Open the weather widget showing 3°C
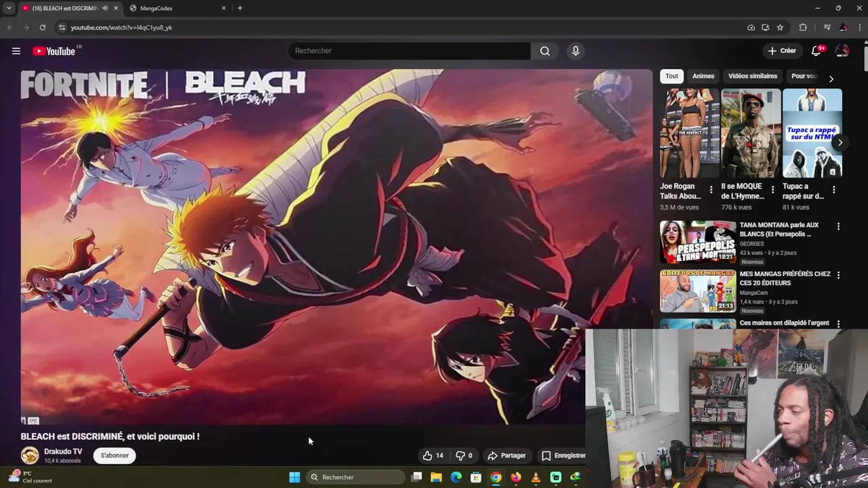 pos(30,477)
